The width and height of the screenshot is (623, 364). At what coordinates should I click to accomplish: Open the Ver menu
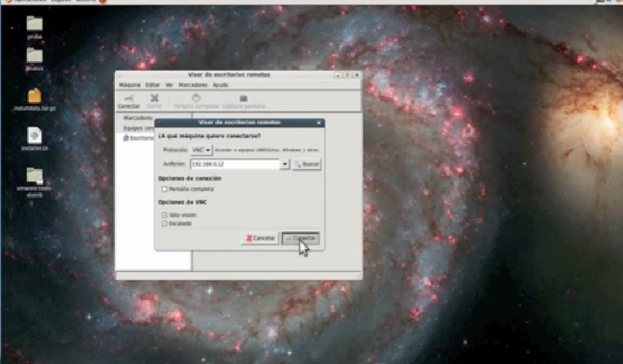coord(169,85)
